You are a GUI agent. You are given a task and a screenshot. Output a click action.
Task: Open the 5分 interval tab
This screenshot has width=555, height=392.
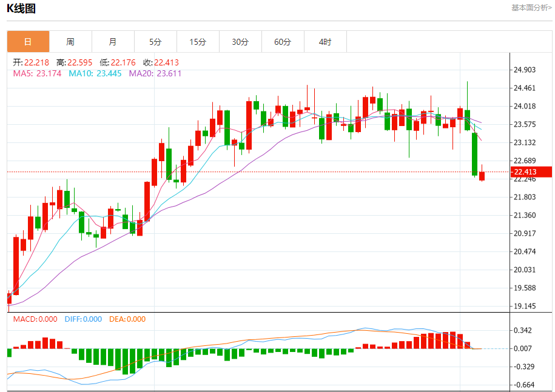[x=155, y=42]
